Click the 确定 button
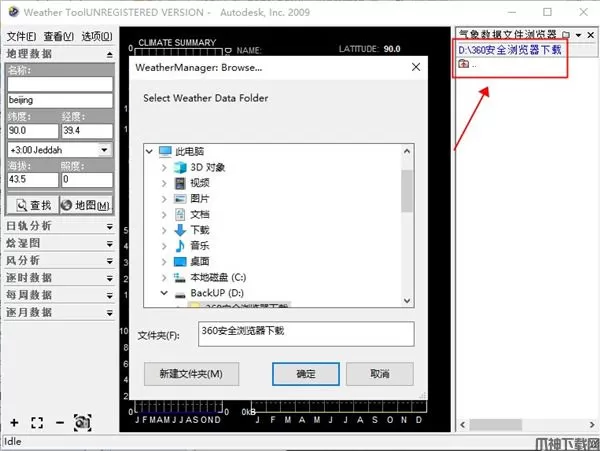The height and width of the screenshot is (451, 600). 306,374
